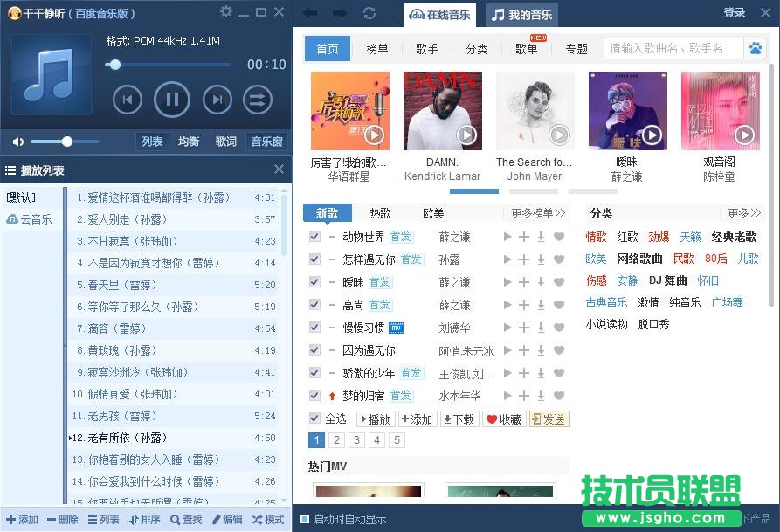Add 因为遇见你 with its plus icon

(524, 350)
